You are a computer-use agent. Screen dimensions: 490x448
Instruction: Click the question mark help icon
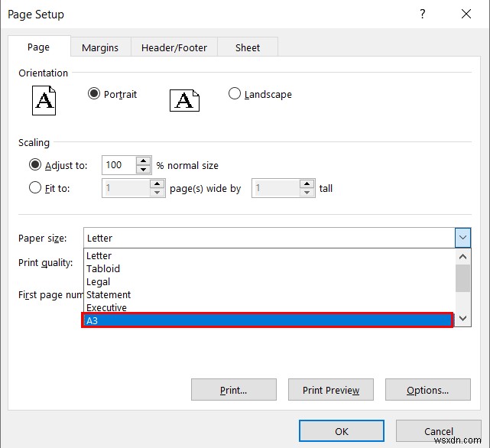tap(423, 14)
